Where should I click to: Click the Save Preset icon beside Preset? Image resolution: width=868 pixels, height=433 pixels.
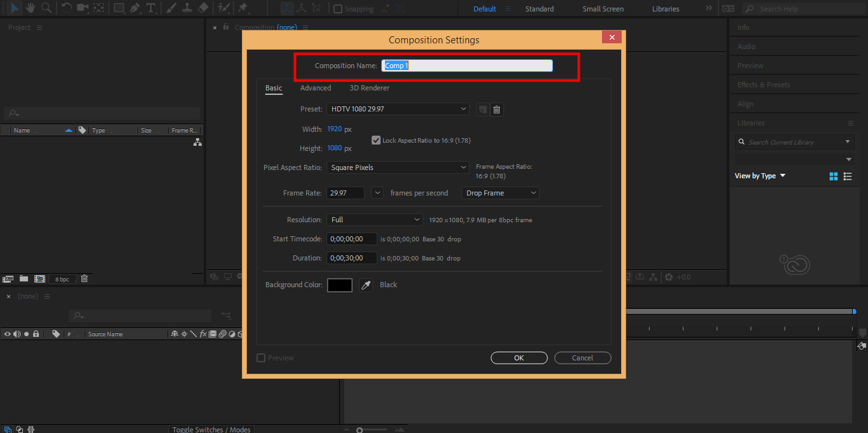click(x=483, y=110)
